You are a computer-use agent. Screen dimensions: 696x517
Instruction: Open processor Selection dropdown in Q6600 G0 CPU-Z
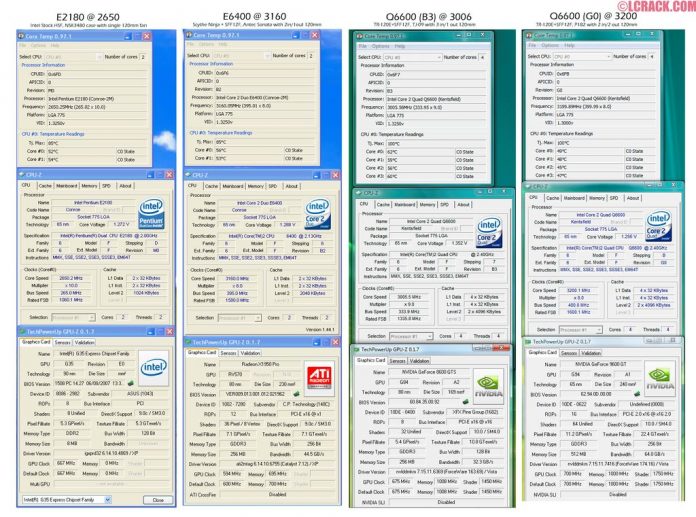580,329
